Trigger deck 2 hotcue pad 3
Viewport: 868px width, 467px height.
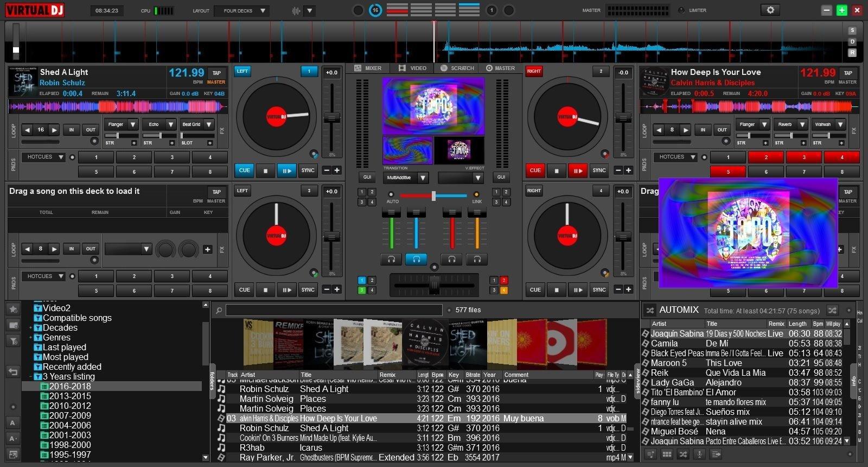(804, 157)
